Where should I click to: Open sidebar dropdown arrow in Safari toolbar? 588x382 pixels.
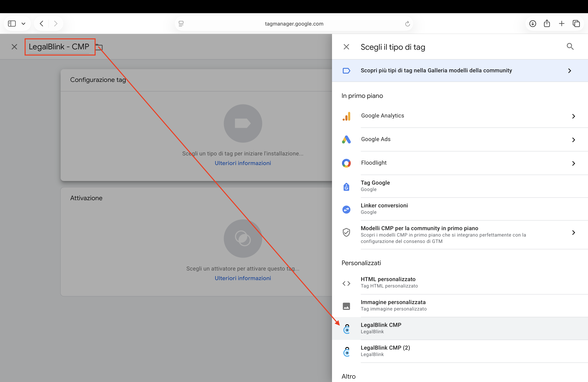tap(23, 24)
